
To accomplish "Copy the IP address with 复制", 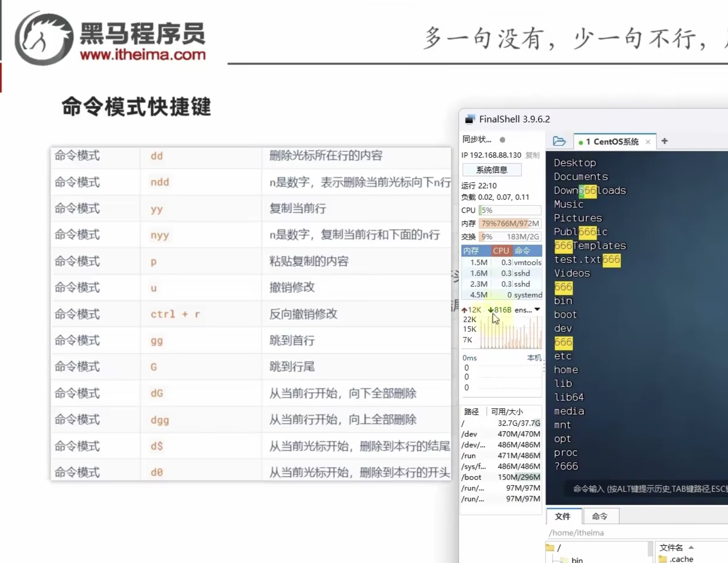I will (x=532, y=155).
